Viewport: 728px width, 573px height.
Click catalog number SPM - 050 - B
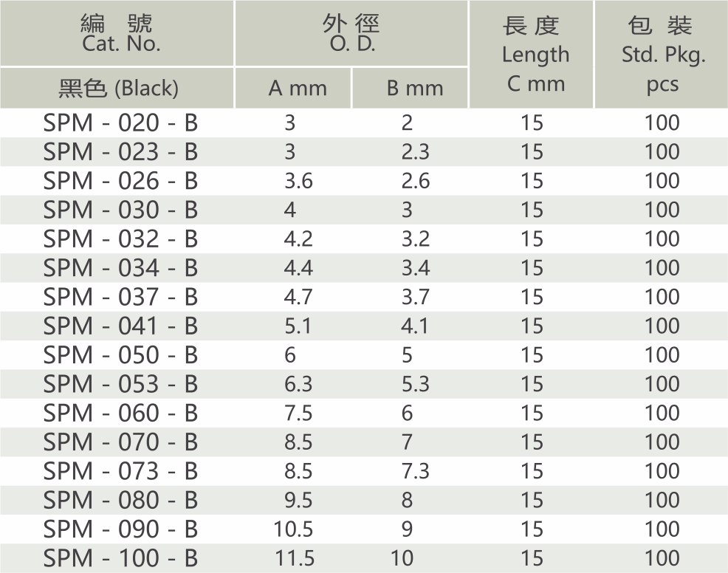(x=120, y=355)
